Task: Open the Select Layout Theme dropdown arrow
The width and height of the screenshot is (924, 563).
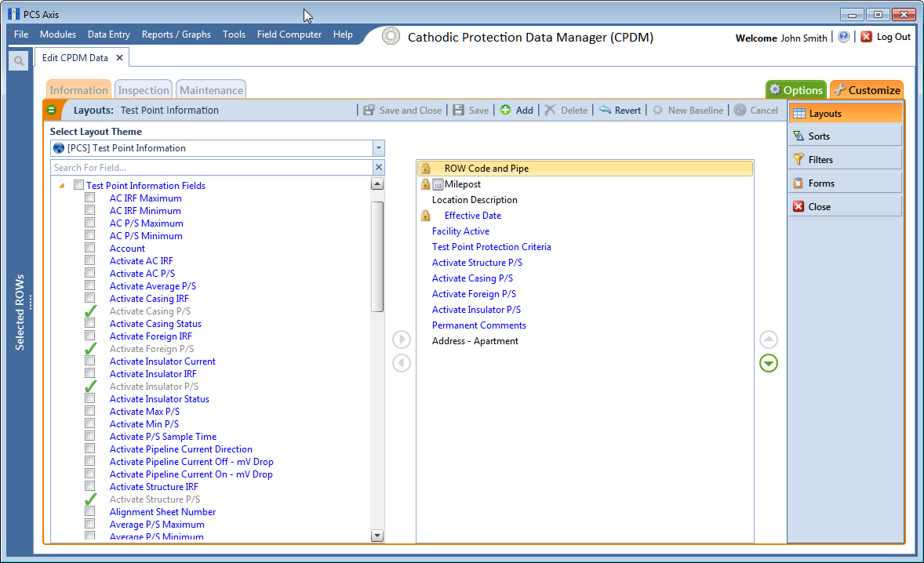Action: 378,148
